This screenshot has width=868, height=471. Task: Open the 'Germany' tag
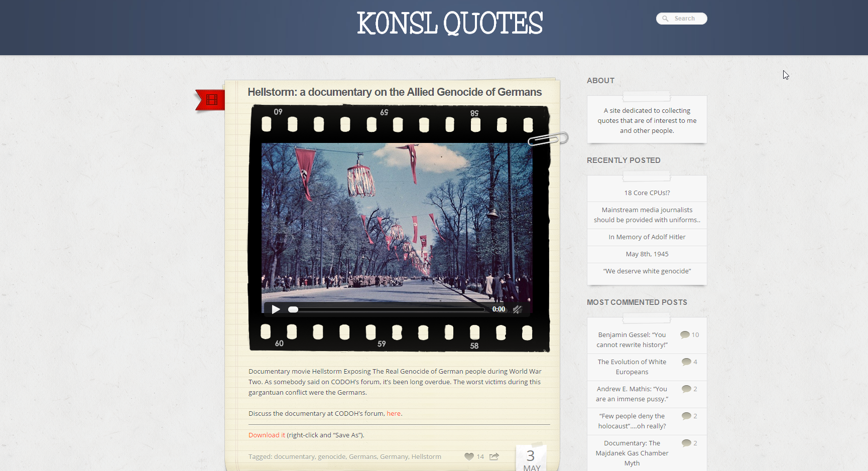pyautogui.click(x=394, y=456)
